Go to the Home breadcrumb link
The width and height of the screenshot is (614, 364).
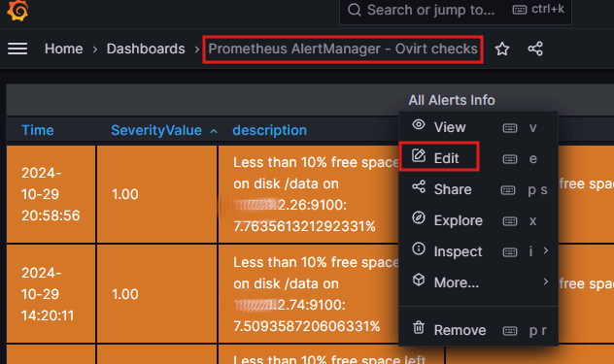pos(64,49)
